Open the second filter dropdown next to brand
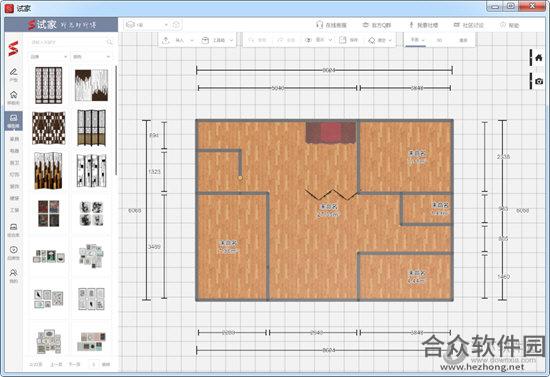Image resolution: width=550 pixels, height=377 pixels. [91, 56]
